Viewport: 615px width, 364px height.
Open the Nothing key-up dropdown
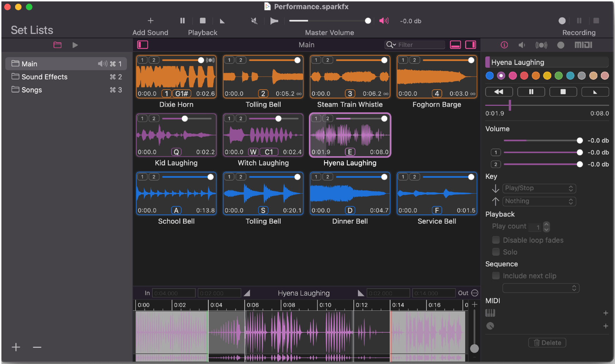(x=539, y=201)
